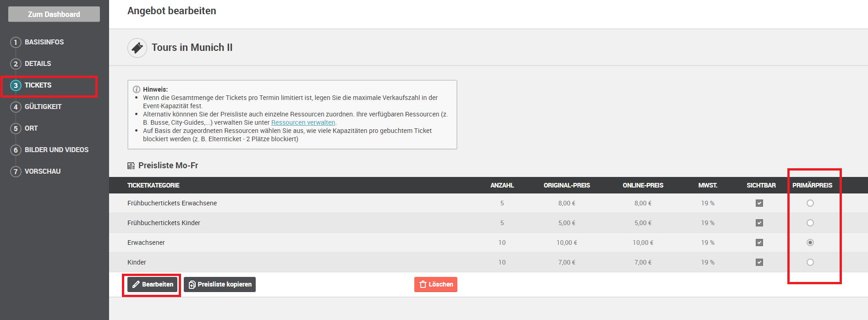Click the step 6 circle for Bilder und Videos
Image resolution: width=868 pixels, height=320 pixels.
tap(16, 150)
